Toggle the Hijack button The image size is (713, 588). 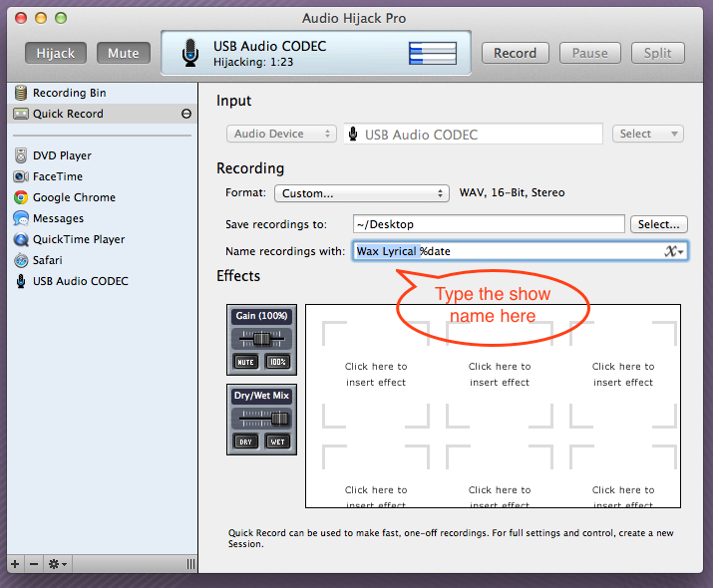pos(56,53)
